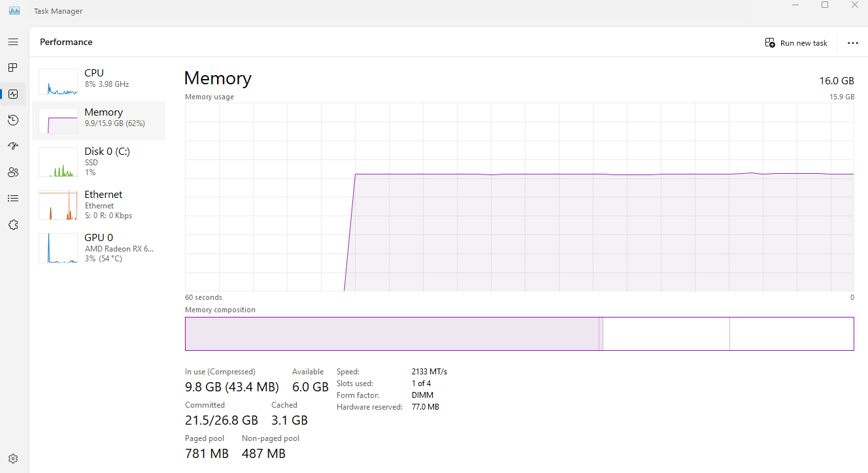This screenshot has width=868, height=473.
Task: Maximize the Task Manager window
Action: (825, 5)
